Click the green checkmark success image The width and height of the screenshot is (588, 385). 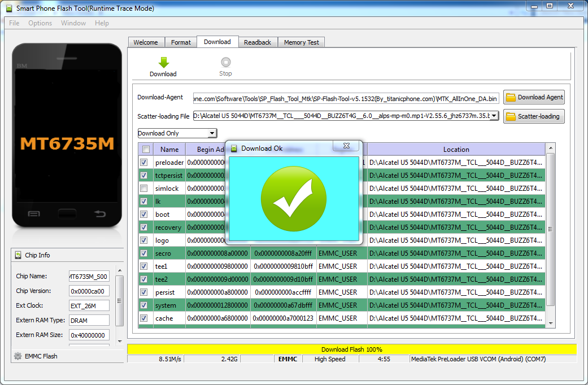294,199
